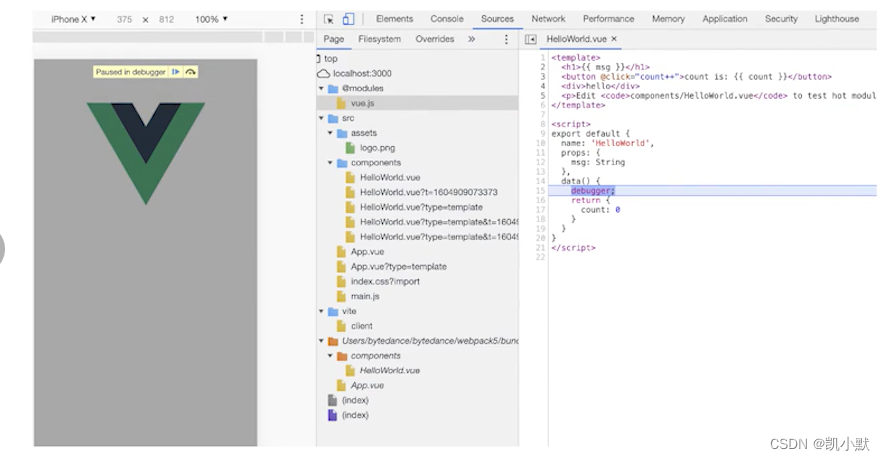Viewport: 885px width, 461px height.
Task: Edit the 812 height field
Action: click(x=167, y=19)
